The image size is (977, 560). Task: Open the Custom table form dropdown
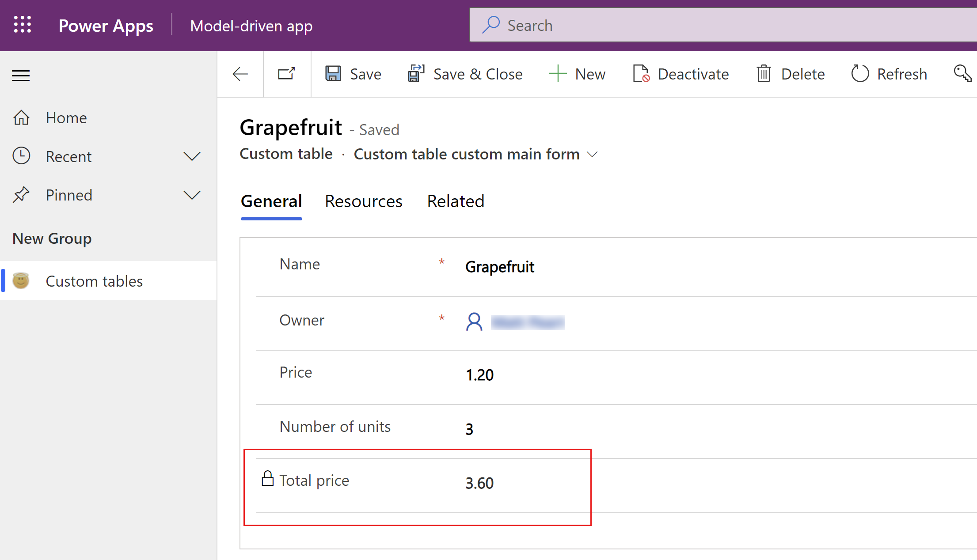[590, 154]
